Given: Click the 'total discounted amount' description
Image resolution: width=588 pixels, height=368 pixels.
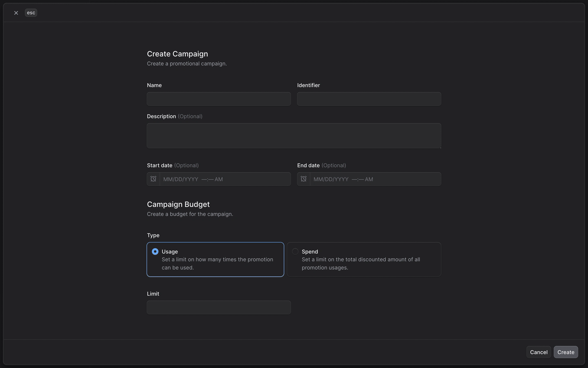Looking at the screenshot, I should pos(361,263).
